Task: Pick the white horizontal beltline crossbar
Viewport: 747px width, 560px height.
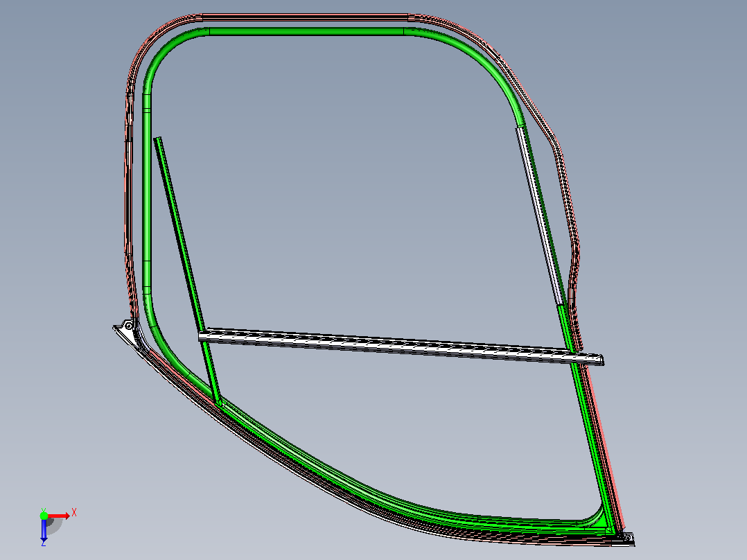Action: point(401,347)
